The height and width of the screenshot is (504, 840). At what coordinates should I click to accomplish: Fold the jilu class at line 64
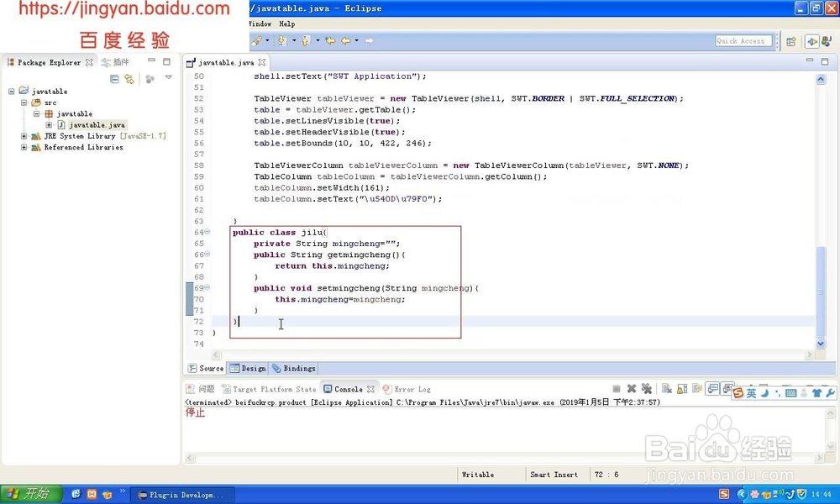point(207,232)
